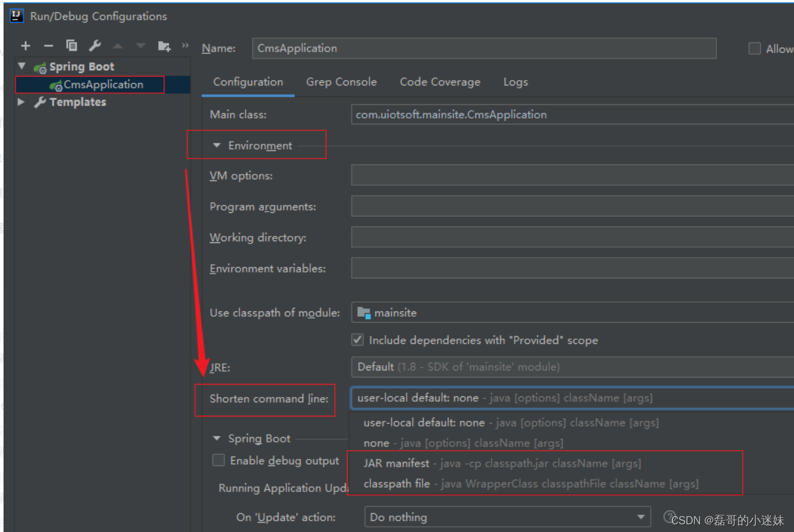
Task: Click the Shorten command line label
Action: pos(269,399)
